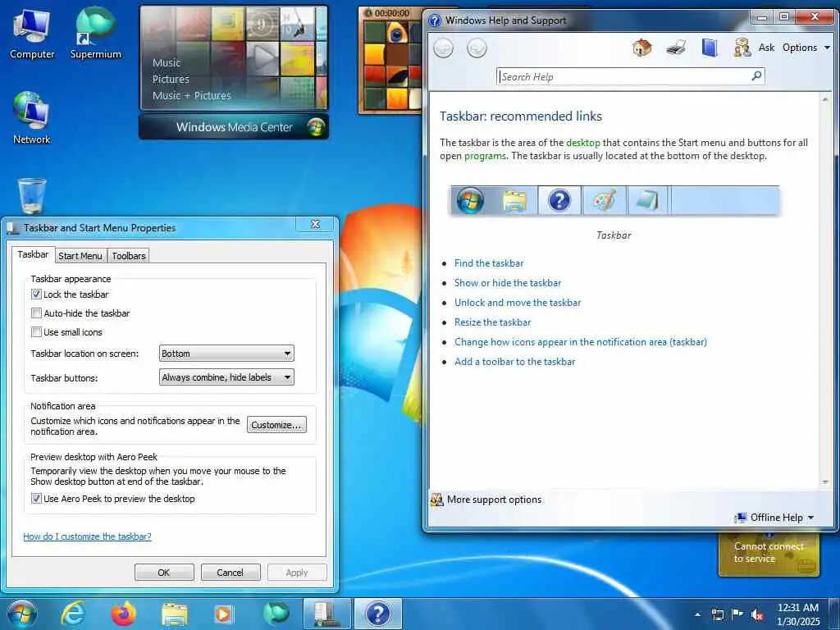Click the Windows Start orb
Image resolution: width=840 pixels, height=630 pixels.
21,614
